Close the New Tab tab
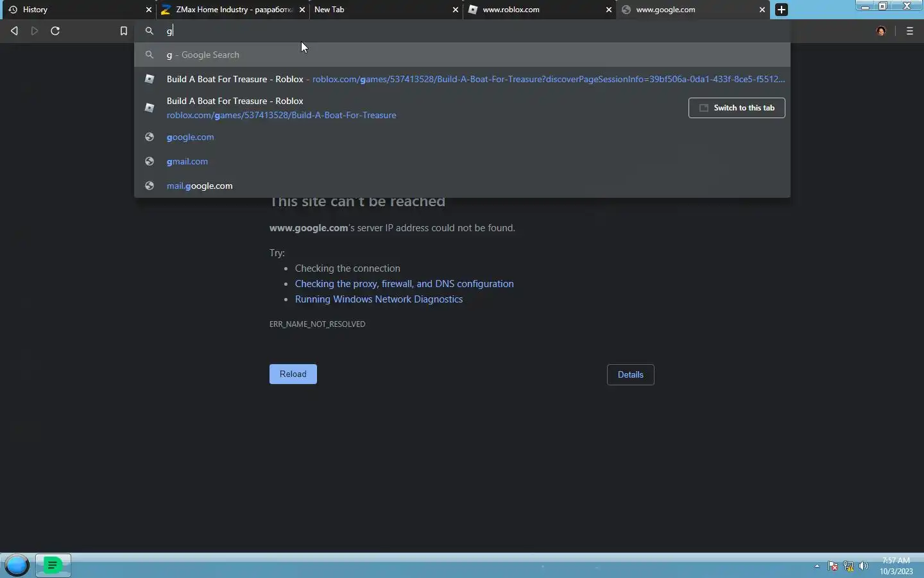Viewport: 924px width, 578px height. pyautogui.click(x=456, y=10)
